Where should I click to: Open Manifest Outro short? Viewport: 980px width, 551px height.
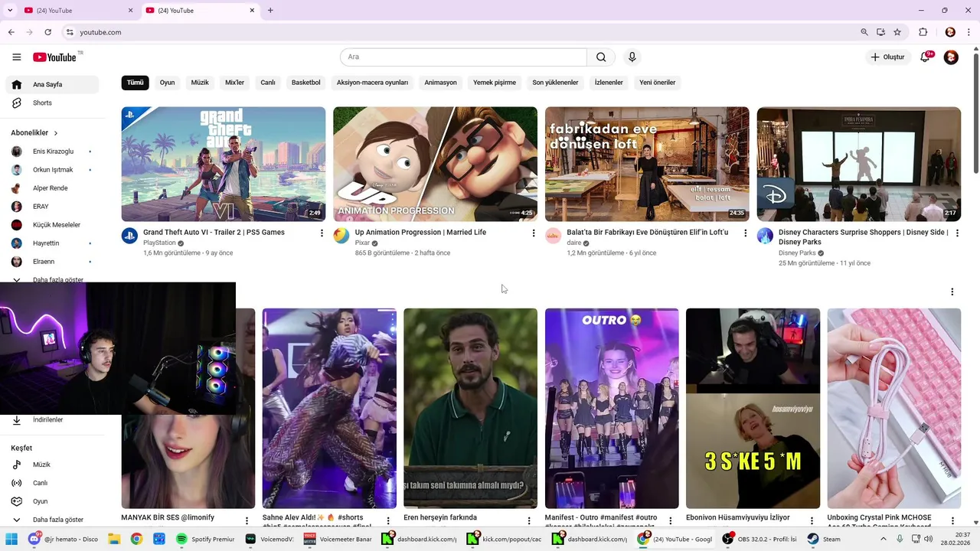click(612, 408)
